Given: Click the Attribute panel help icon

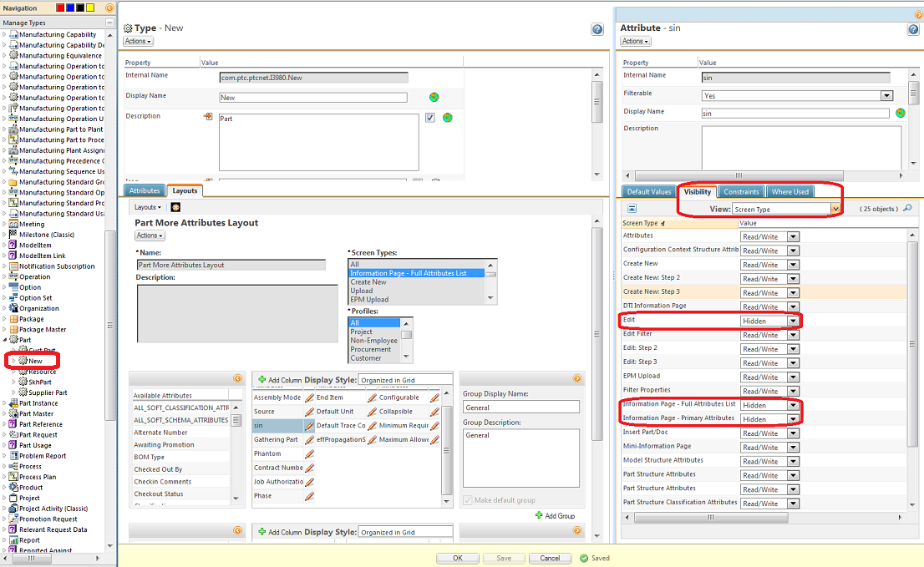Looking at the screenshot, I should (913, 29).
